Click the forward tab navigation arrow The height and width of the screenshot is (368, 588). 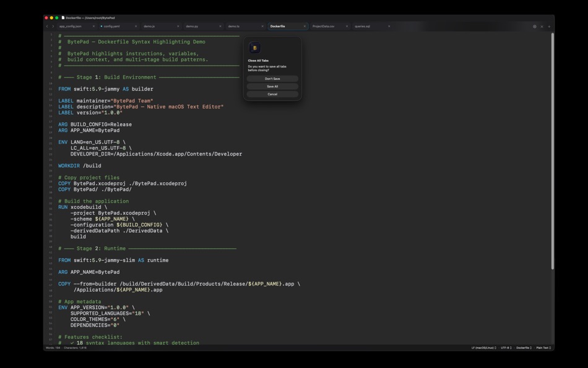tap(53, 26)
